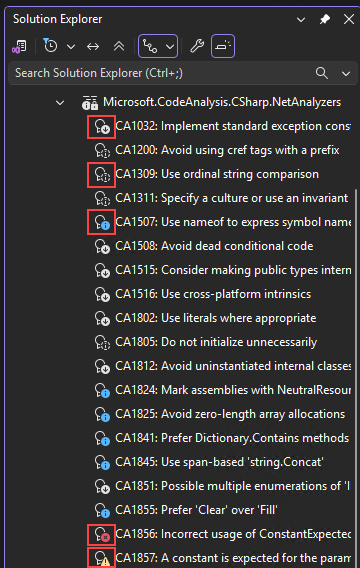Click the magnifier search icon

(x=322, y=73)
